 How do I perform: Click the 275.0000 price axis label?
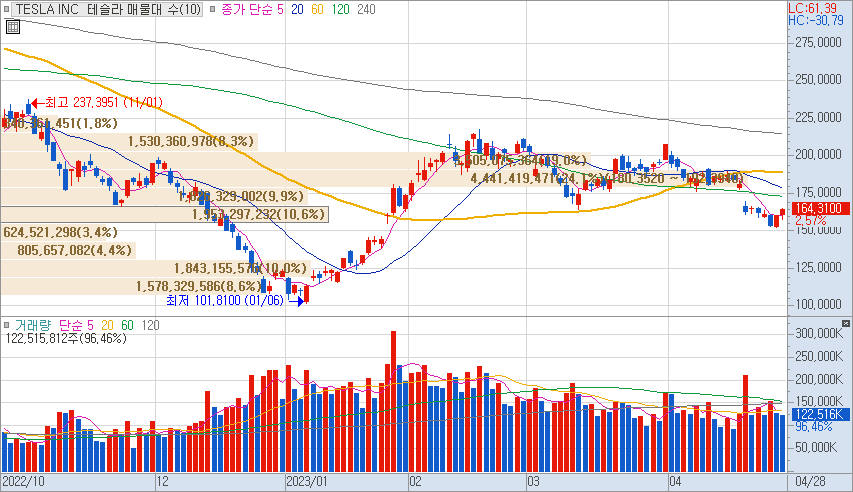[x=818, y=42]
